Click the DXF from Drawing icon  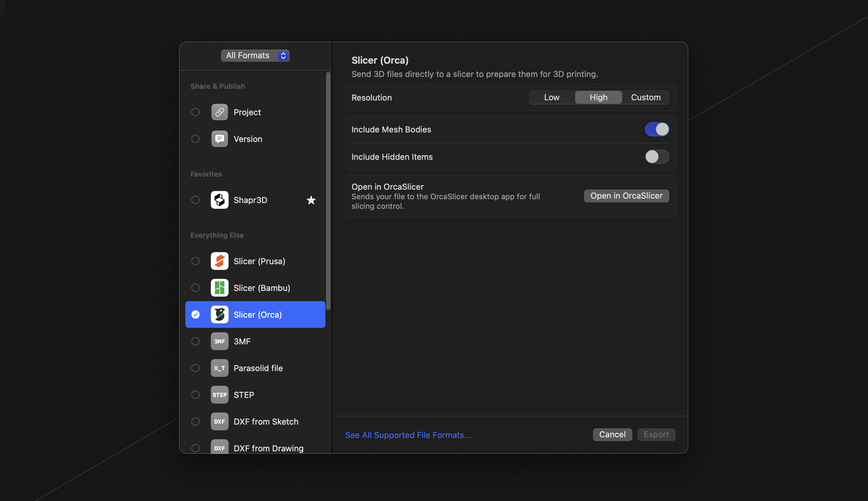click(x=220, y=447)
